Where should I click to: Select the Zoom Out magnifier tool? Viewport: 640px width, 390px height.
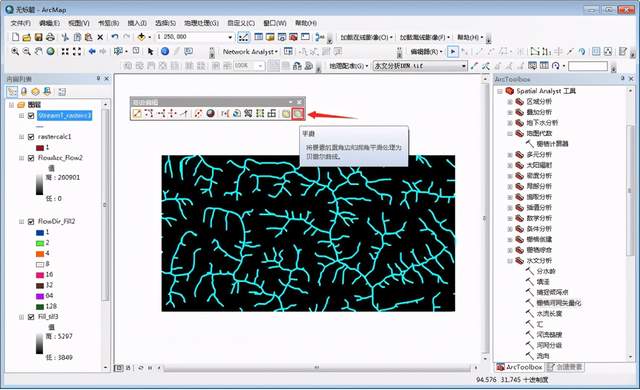(x=27, y=51)
